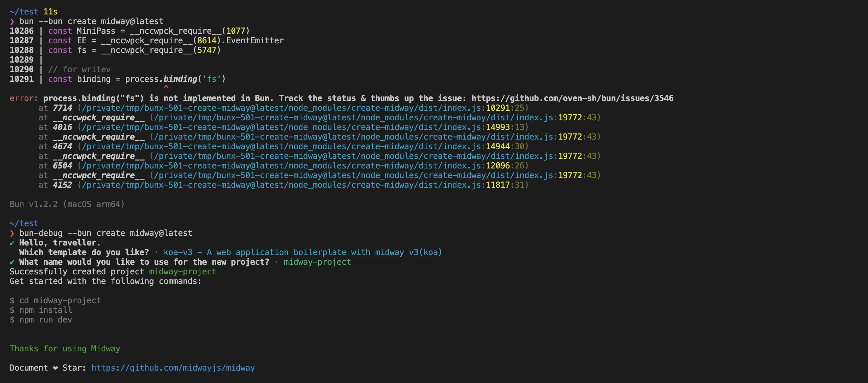Click the 'Hello, traveller.' line

pos(60,243)
